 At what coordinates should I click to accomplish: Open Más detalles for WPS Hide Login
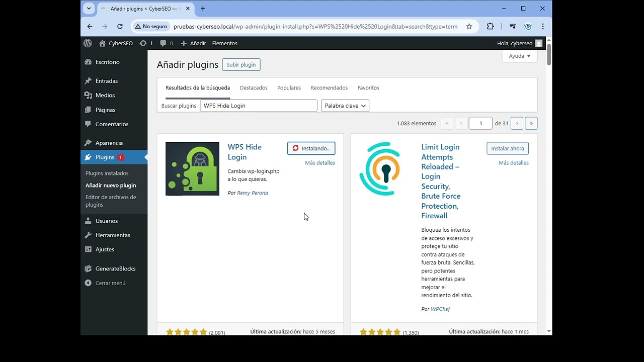[320, 163]
